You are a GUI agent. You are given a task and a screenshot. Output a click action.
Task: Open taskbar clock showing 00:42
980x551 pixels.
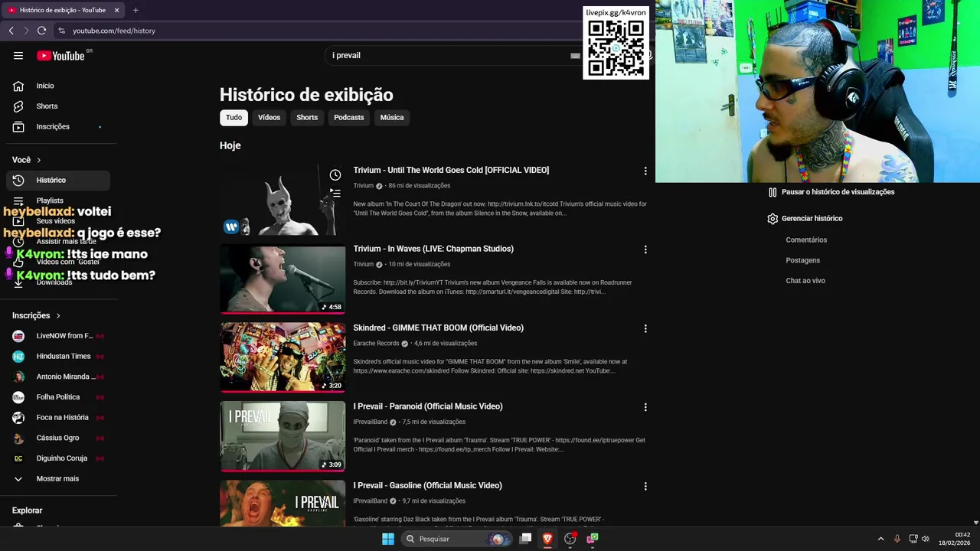[956, 539]
